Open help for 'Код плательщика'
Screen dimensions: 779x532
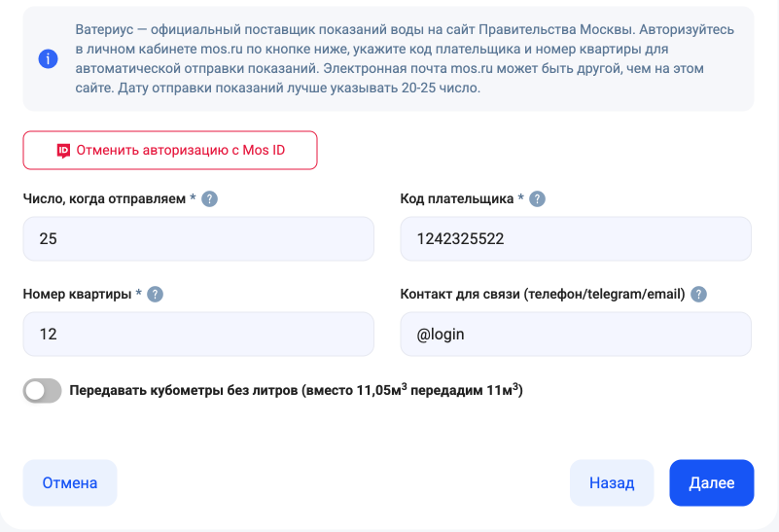point(537,199)
